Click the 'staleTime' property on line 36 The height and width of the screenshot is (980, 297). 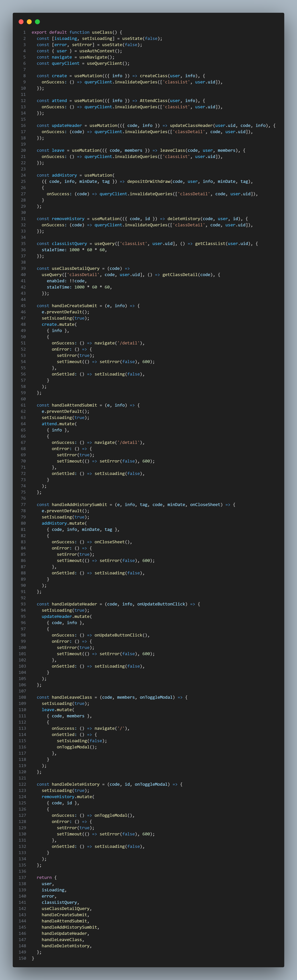point(53,250)
